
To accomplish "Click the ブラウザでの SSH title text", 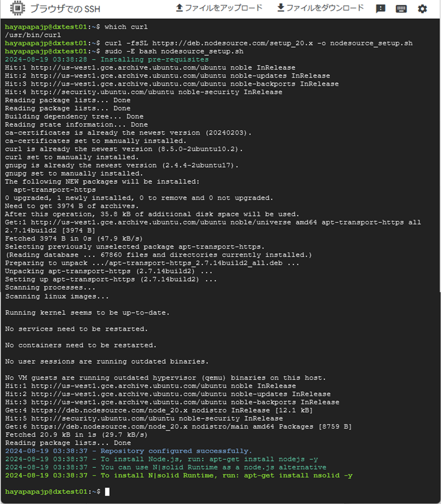I will 65,9.
